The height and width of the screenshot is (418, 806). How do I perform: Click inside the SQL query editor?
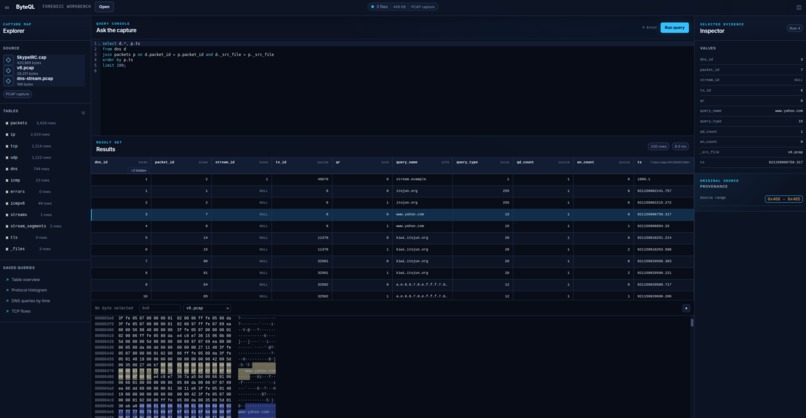[396, 87]
